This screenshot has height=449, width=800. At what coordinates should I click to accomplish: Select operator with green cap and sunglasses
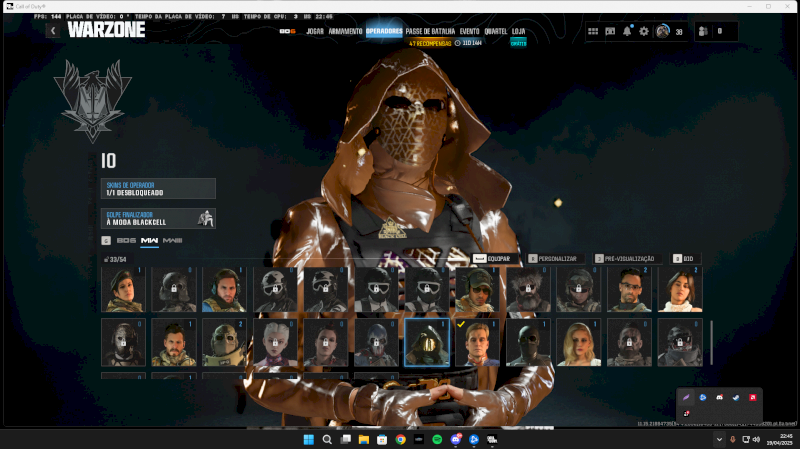[478, 289]
